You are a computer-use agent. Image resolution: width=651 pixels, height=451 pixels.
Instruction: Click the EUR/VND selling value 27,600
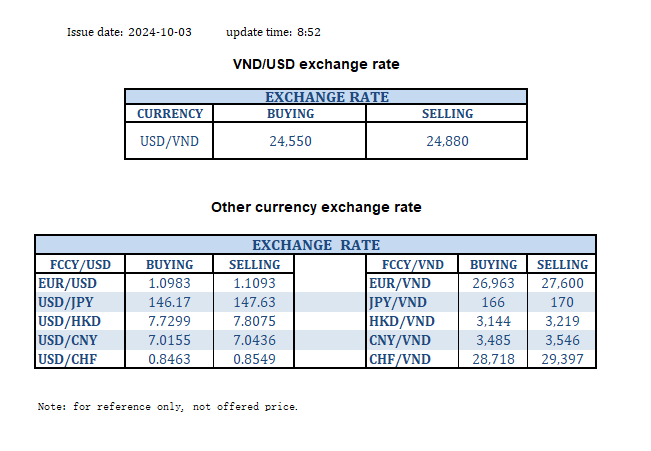562,284
